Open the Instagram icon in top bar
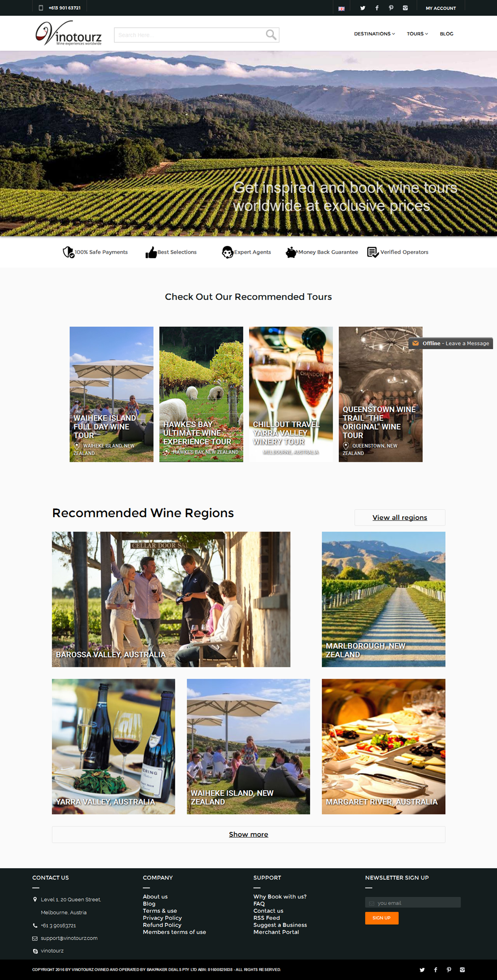The height and width of the screenshot is (980, 497). click(406, 8)
